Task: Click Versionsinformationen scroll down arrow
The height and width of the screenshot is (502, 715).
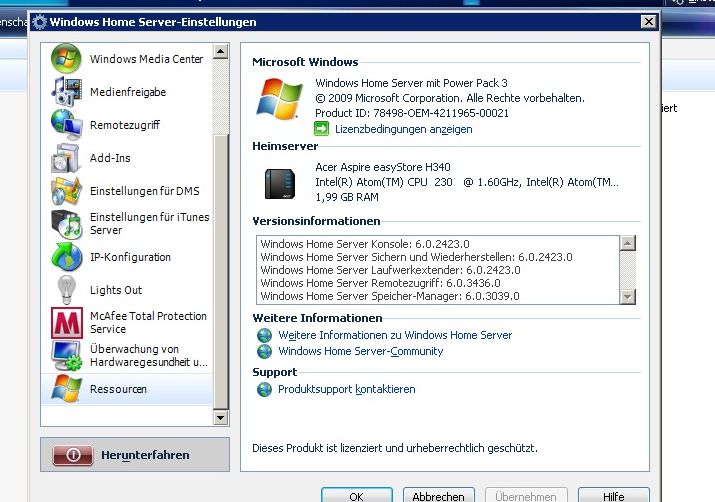Action: pyautogui.click(x=628, y=297)
